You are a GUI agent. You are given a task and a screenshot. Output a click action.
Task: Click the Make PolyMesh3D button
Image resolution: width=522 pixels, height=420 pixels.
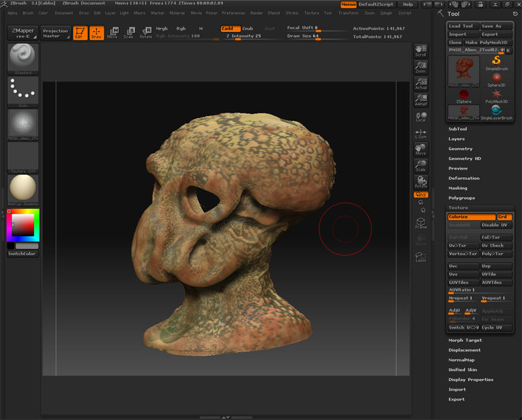coord(487,42)
